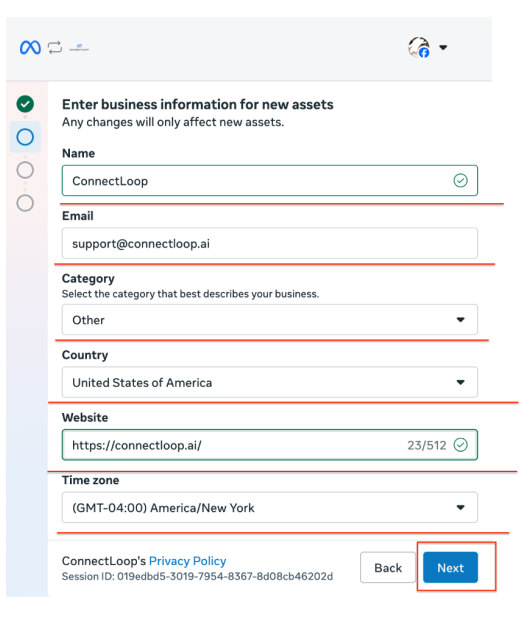This screenshot has height=621, width=524.
Task: Click the Session ID text
Action: point(197,576)
